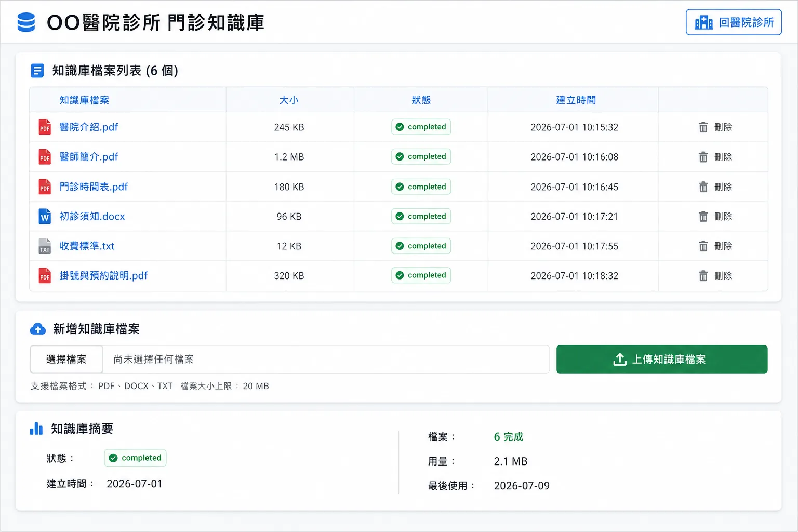Click the 1.2 MB size cell
Screen dimensions: 798x532
click(289, 157)
